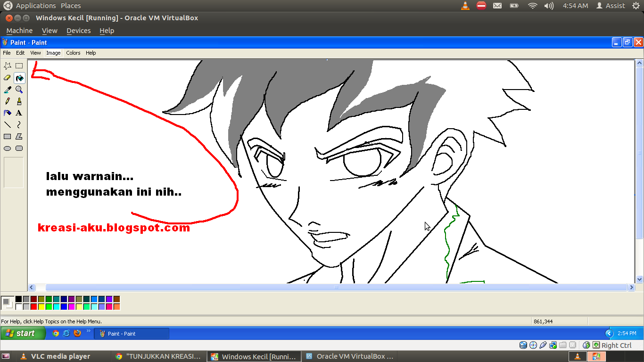Select the Text tool

pyautogui.click(x=19, y=113)
